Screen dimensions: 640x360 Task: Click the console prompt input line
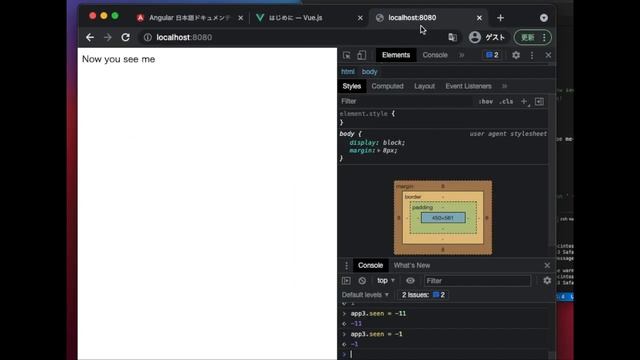[x=447, y=354]
